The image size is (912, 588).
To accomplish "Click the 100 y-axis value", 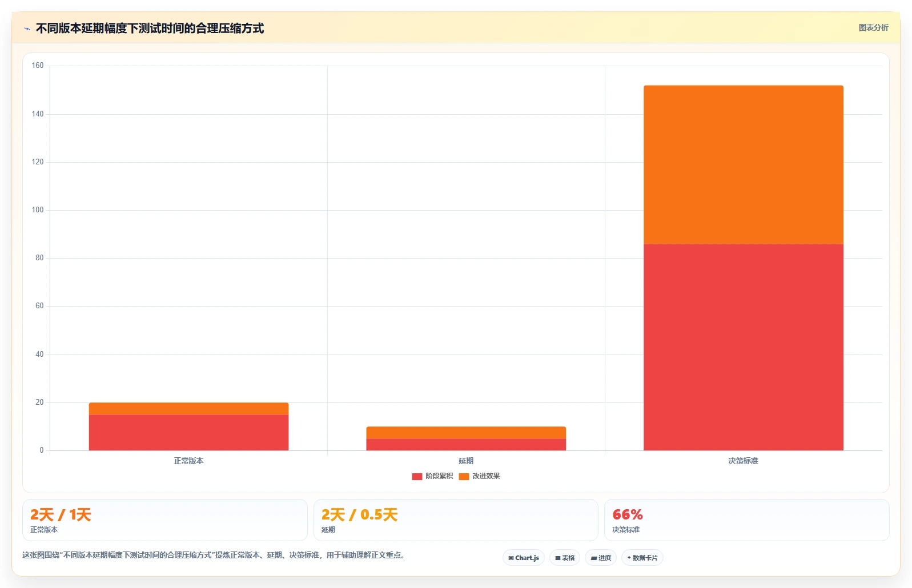I will point(38,210).
